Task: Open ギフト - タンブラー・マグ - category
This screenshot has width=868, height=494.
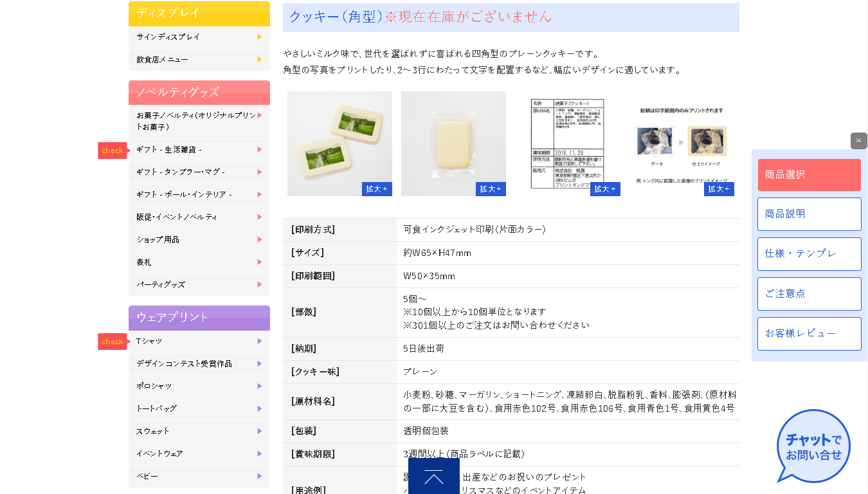Action: pos(199,172)
